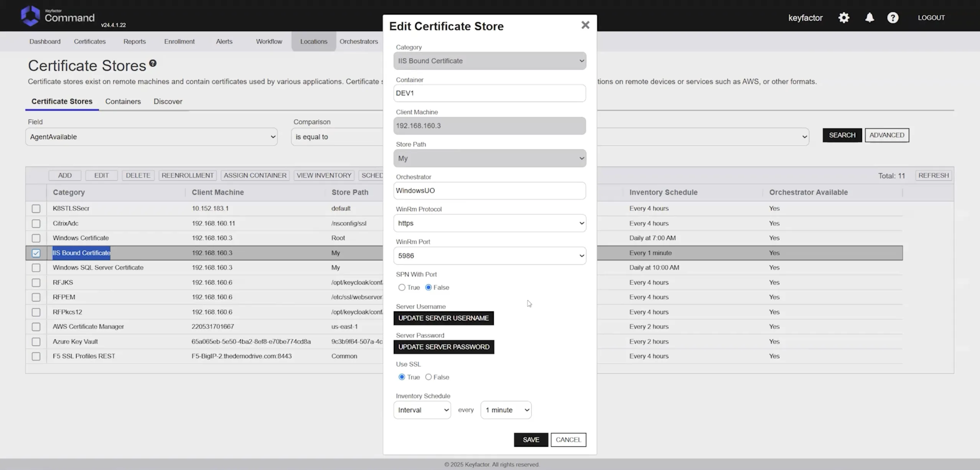The height and width of the screenshot is (470, 980).
Task: Check the CitrixAdc row checkbox
Action: (x=36, y=223)
